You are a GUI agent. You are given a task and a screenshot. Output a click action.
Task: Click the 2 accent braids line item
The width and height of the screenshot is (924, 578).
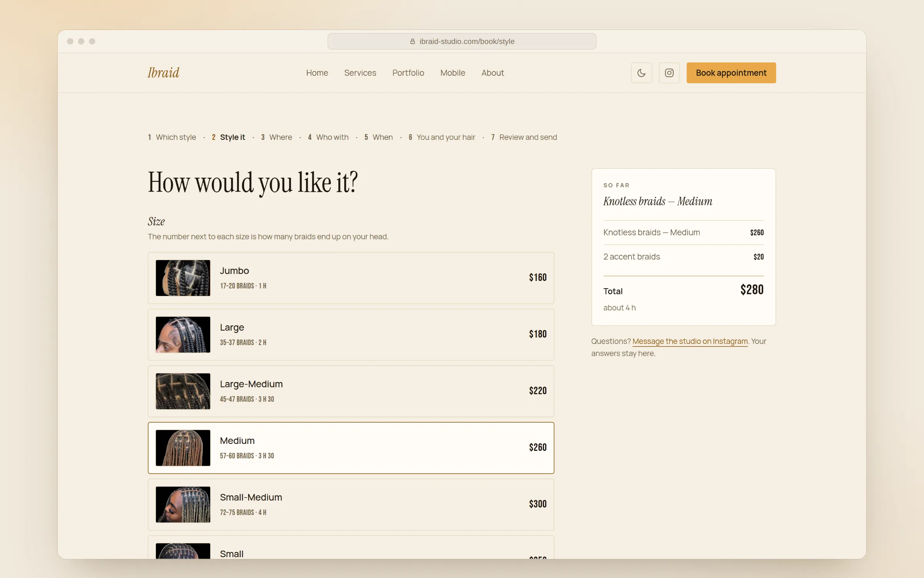pos(683,257)
